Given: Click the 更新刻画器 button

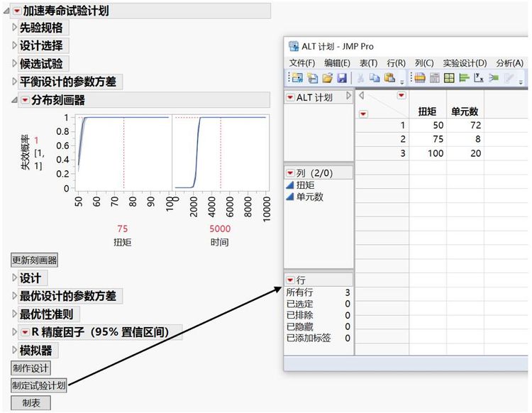Looking at the screenshot, I should click(x=34, y=260).
